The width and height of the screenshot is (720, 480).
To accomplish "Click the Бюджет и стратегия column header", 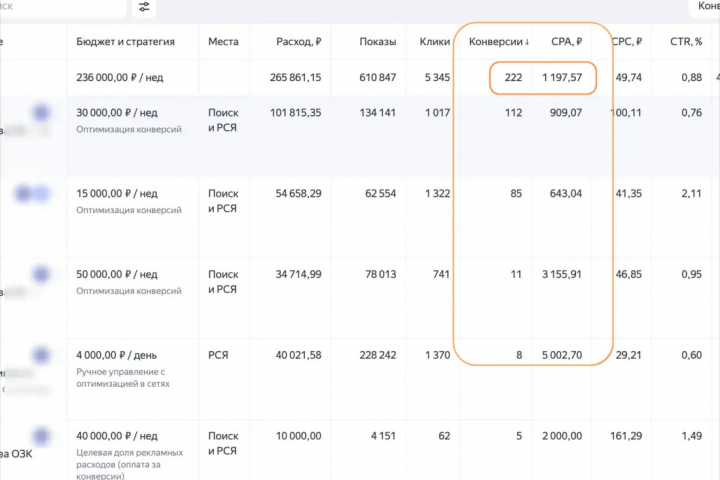I will [125, 42].
